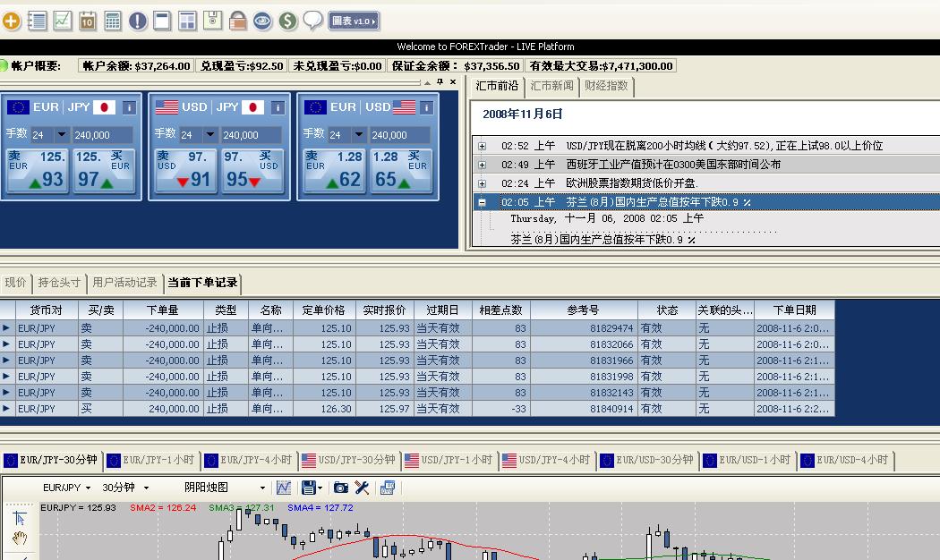This screenshot has width=940, height=560.
Task: Click the info icon on USD/JPY tile
Action: click(278, 108)
